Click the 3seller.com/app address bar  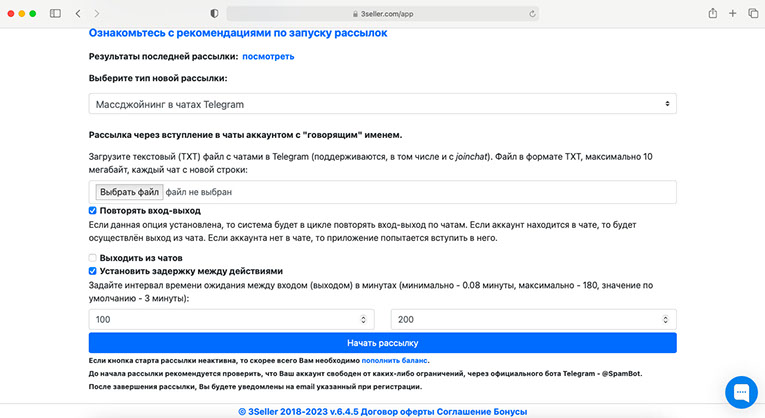(382, 13)
